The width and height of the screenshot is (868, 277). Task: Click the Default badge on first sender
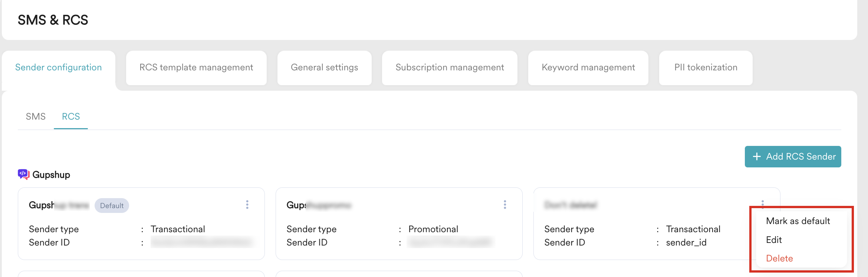(112, 206)
